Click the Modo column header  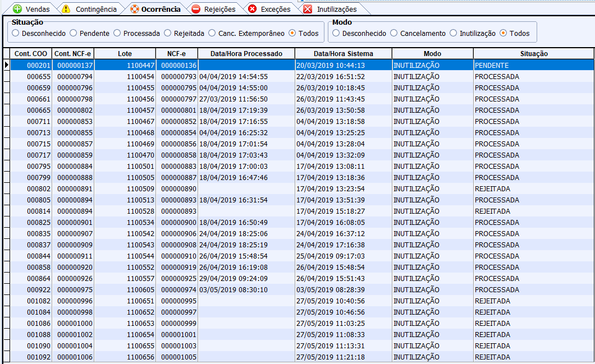click(x=433, y=53)
